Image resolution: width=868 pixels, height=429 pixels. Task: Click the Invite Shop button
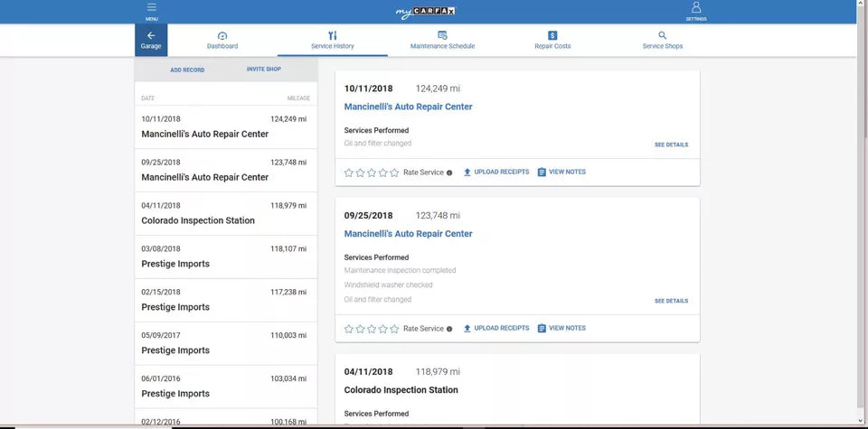[263, 70]
